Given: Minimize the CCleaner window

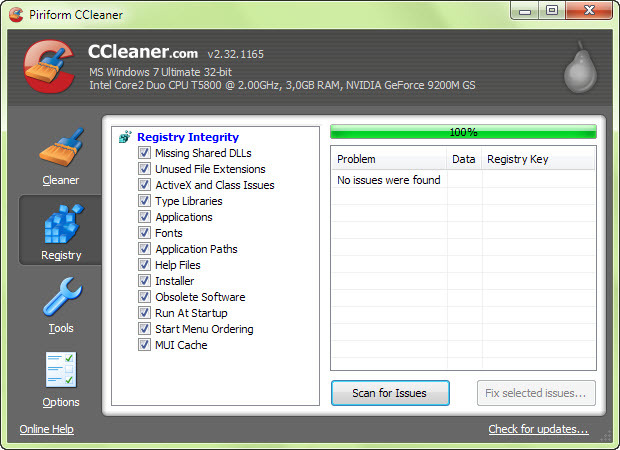Looking at the screenshot, I should coord(525,10).
